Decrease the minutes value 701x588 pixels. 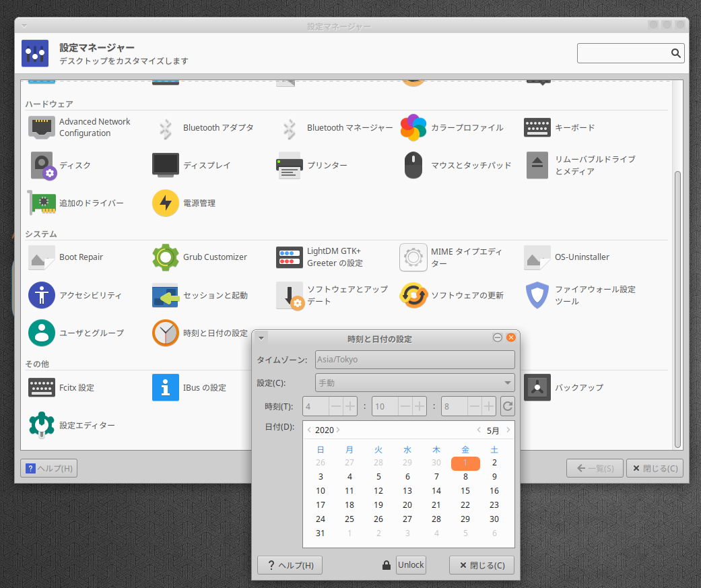pyautogui.click(x=405, y=406)
